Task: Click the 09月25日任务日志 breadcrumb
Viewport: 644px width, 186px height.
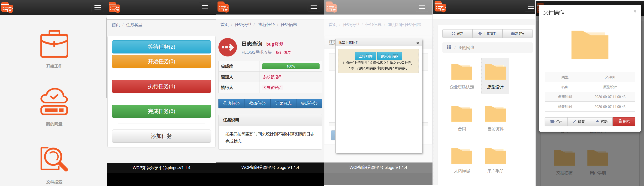Action: tap(404, 24)
